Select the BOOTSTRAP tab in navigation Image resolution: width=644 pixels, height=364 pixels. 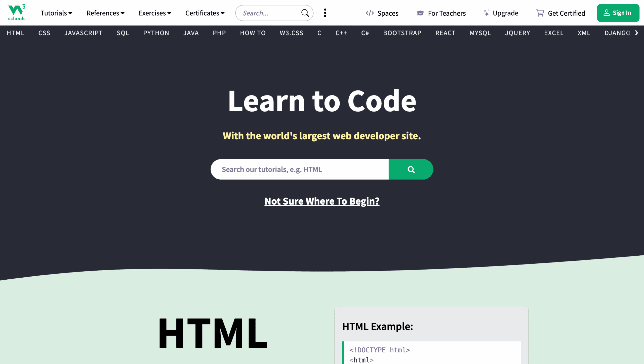tap(402, 33)
